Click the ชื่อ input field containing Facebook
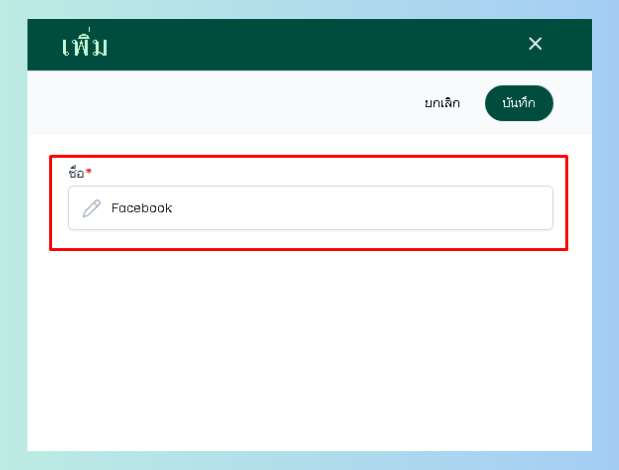The height and width of the screenshot is (470, 619). [310, 208]
